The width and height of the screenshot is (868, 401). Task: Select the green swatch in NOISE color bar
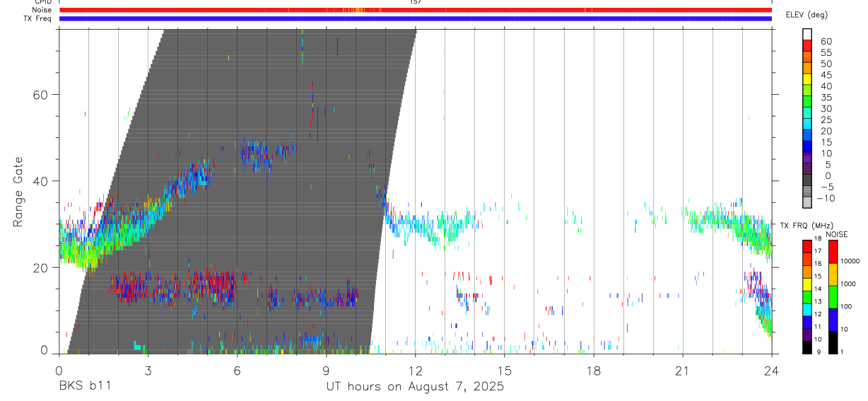(x=834, y=296)
